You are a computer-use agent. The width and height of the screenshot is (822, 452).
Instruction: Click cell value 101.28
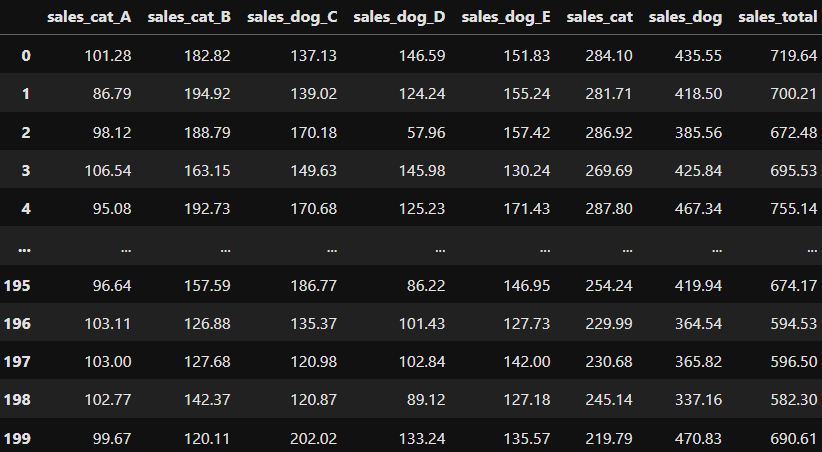coord(109,56)
